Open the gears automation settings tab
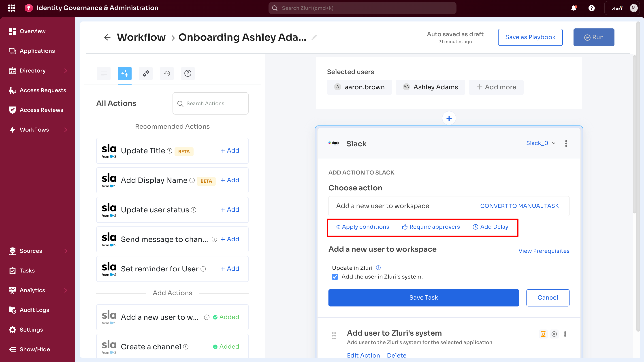 146,73
